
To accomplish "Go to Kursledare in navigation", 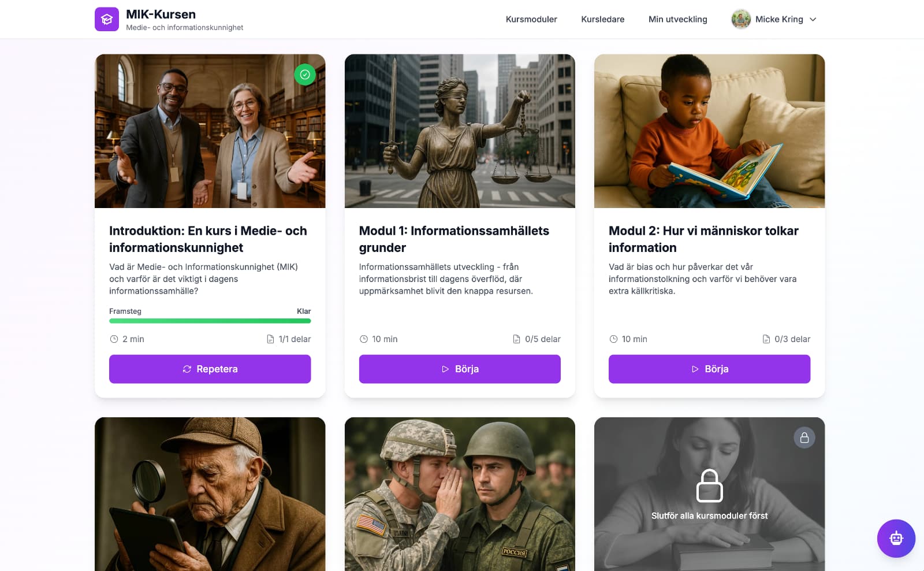I will click(x=602, y=20).
